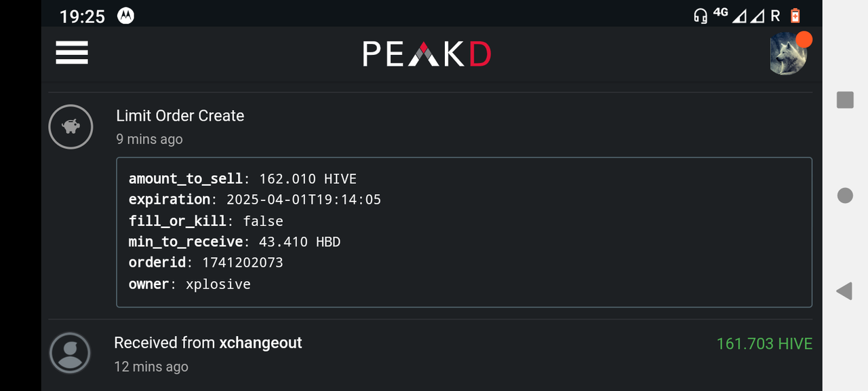Tap the Android back triangle button
The image size is (868, 391).
tap(844, 291)
